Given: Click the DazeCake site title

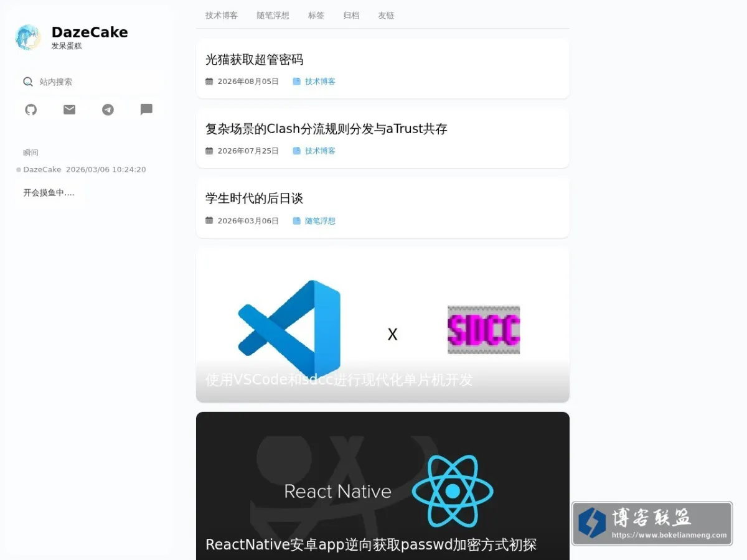Looking at the screenshot, I should pyautogui.click(x=90, y=32).
